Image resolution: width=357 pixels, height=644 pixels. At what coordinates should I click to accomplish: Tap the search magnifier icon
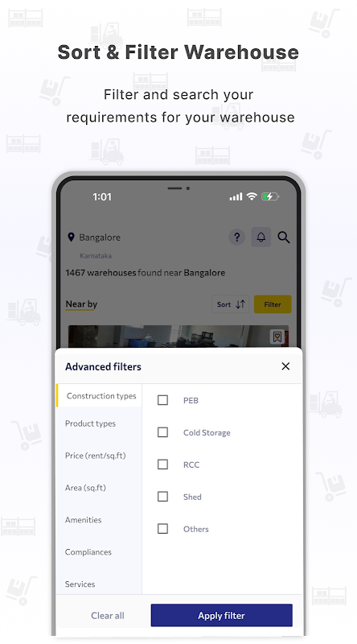coord(284,237)
